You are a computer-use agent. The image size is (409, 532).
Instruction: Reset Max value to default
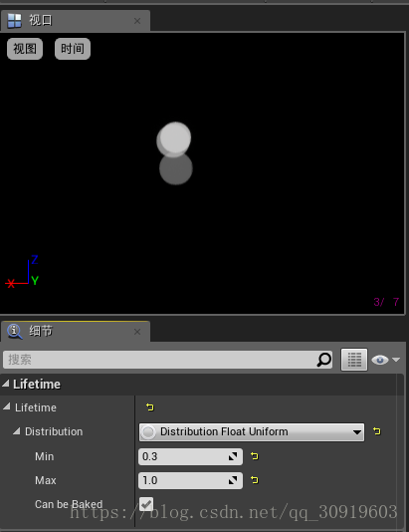coord(255,480)
